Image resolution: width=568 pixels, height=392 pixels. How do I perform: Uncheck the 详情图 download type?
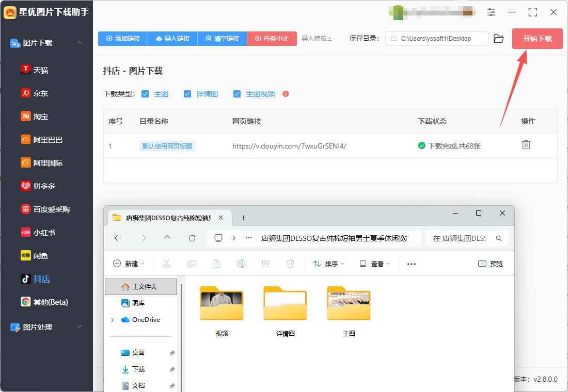[x=187, y=94]
